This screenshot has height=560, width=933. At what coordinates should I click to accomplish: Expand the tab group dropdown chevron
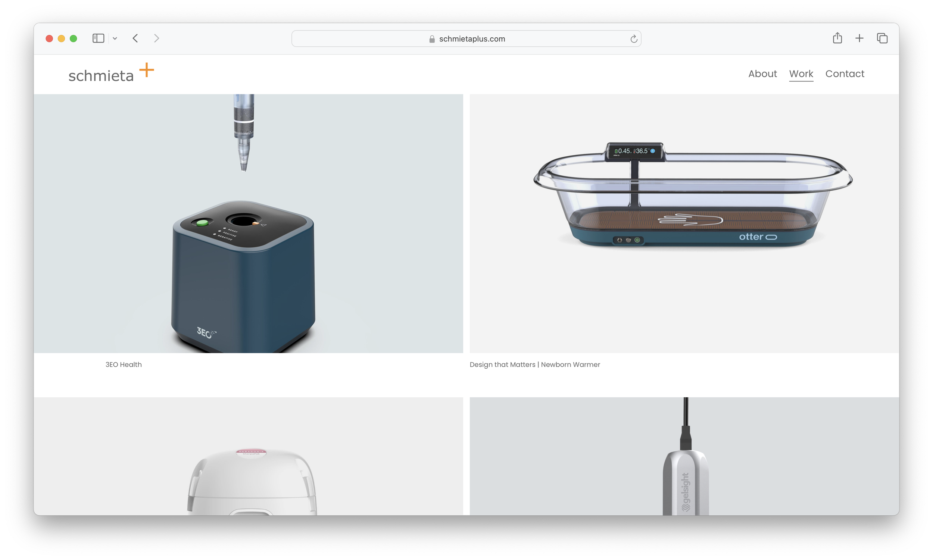(115, 38)
